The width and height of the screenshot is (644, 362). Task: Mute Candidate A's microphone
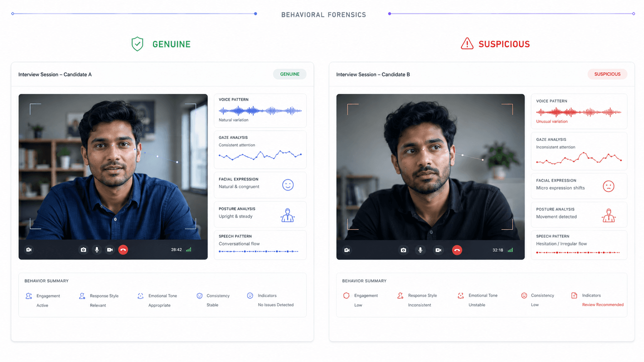(x=97, y=250)
